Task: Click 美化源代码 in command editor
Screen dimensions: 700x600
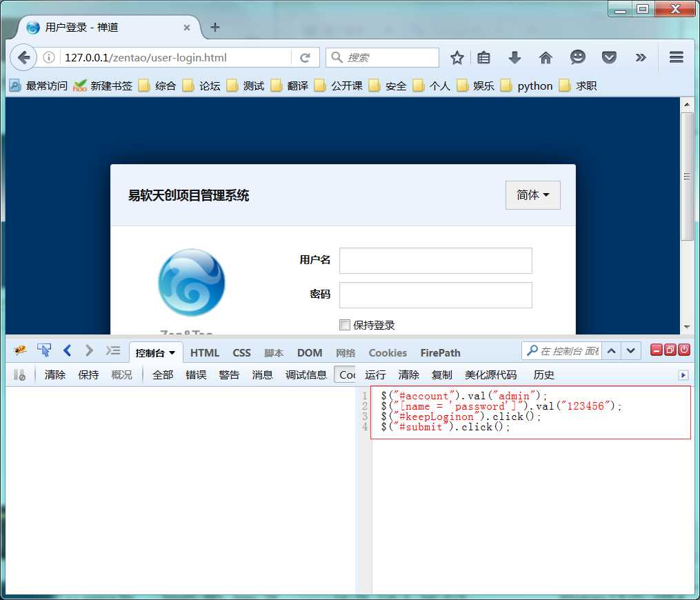Action: click(490, 375)
